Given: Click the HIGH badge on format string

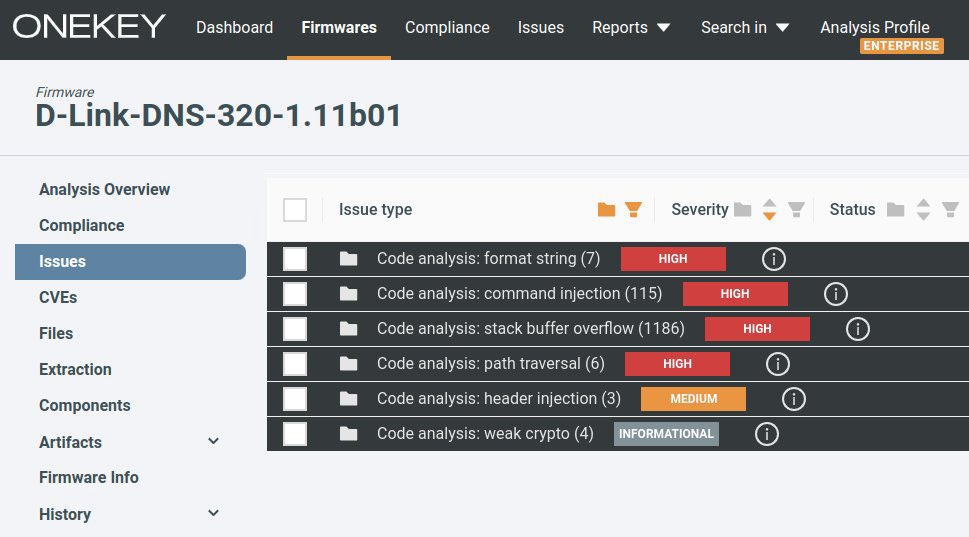Looking at the screenshot, I should coord(673,259).
